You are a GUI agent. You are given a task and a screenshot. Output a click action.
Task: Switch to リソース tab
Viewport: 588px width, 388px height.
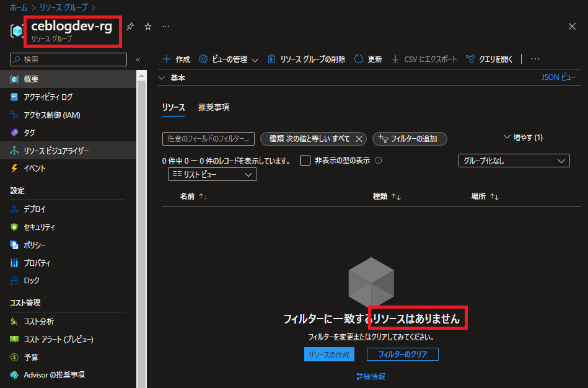pyautogui.click(x=173, y=108)
